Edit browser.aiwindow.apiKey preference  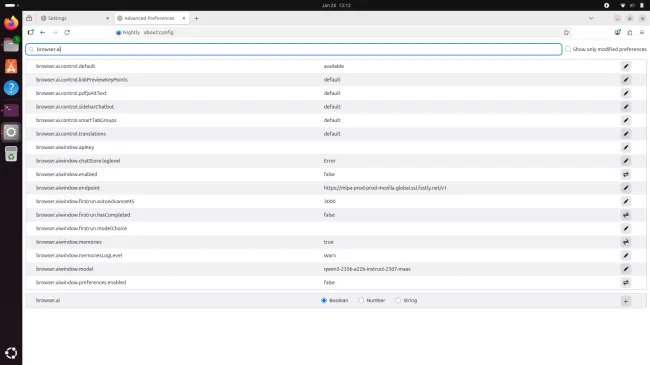(x=626, y=147)
